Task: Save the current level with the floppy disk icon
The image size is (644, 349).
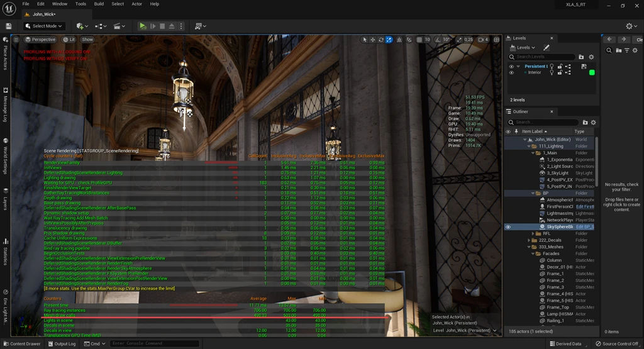Action: click(x=9, y=26)
